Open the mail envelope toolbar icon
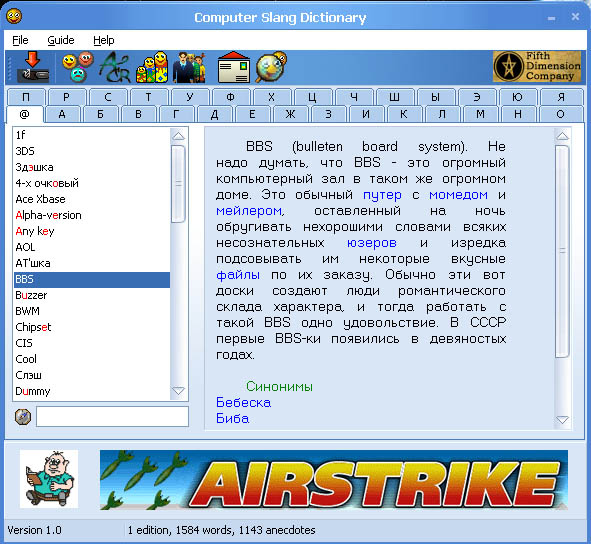The width and height of the screenshot is (591, 544). 234,67
